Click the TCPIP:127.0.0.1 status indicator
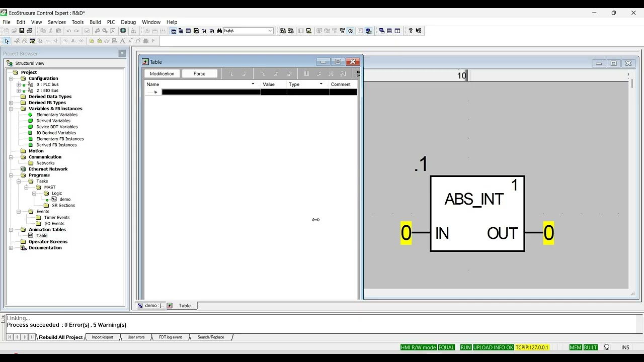 tap(532, 347)
